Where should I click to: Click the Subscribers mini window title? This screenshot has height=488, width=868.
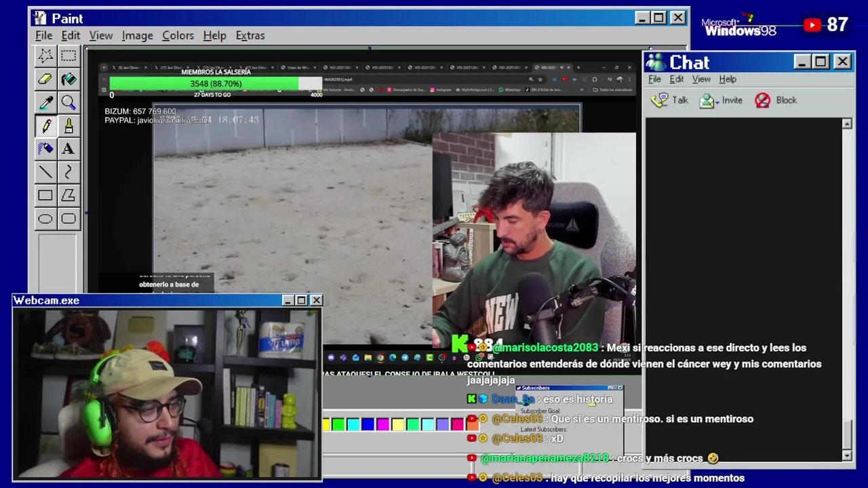pos(536,388)
